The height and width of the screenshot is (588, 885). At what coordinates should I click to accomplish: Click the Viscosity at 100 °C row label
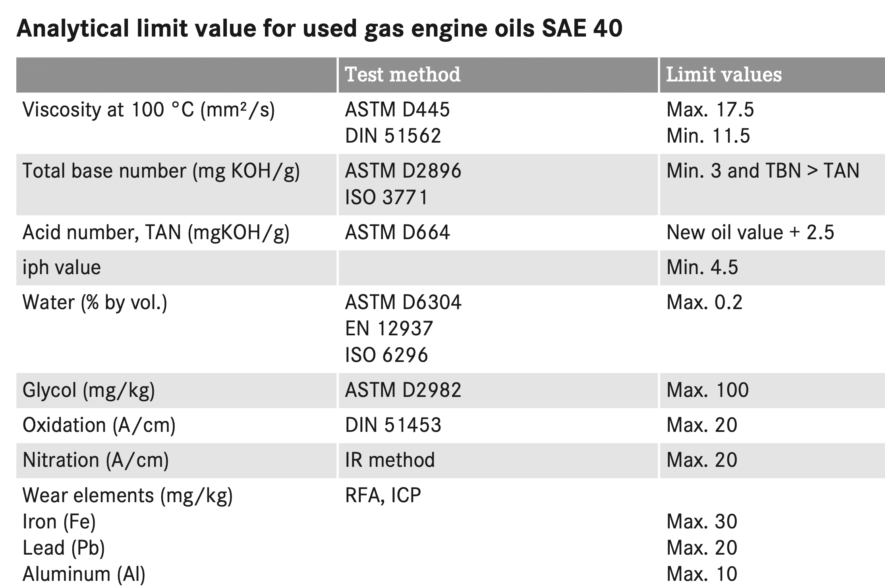point(149,110)
